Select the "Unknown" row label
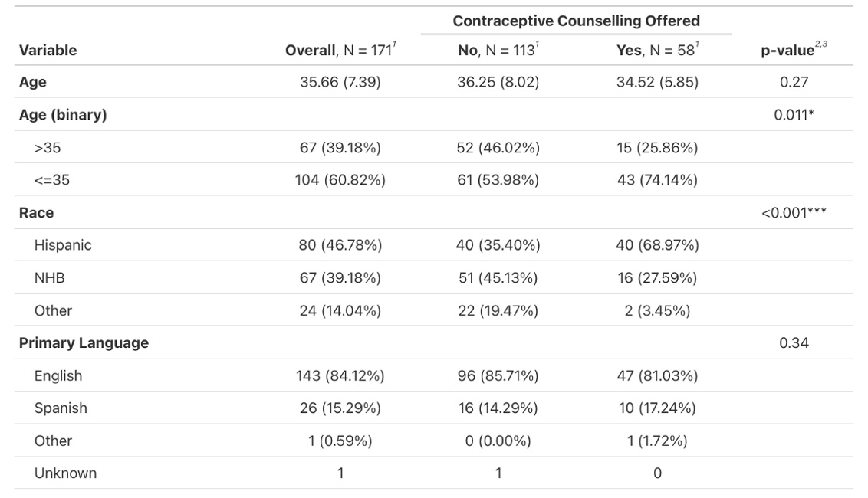 65,473
